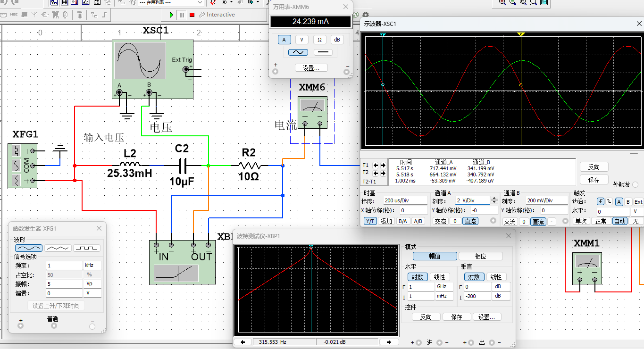The height and width of the screenshot is (349, 644).
Task: Set multimeter to decibel mode (dB)
Action: click(x=337, y=40)
